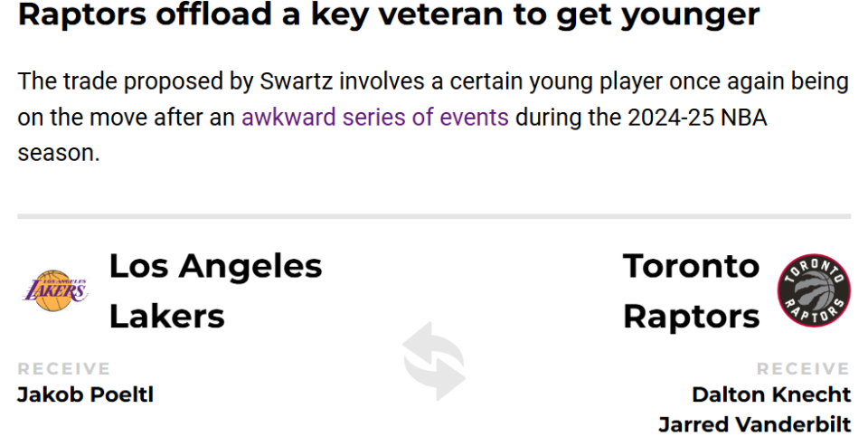Select player name Jarred Vanderbilt
This screenshot has width=868, height=446.
pyautogui.click(x=754, y=425)
